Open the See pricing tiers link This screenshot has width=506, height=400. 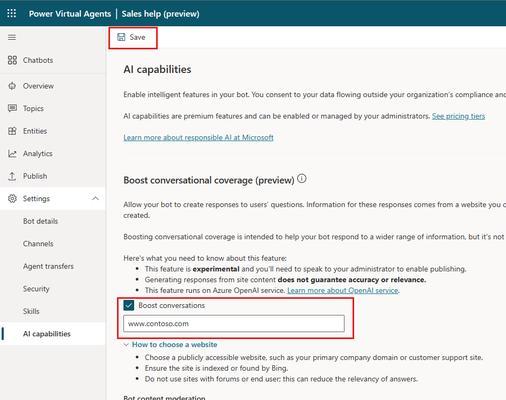(x=458, y=116)
